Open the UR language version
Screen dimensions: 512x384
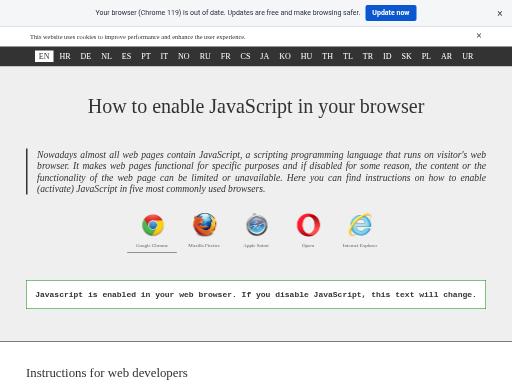(468, 56)
